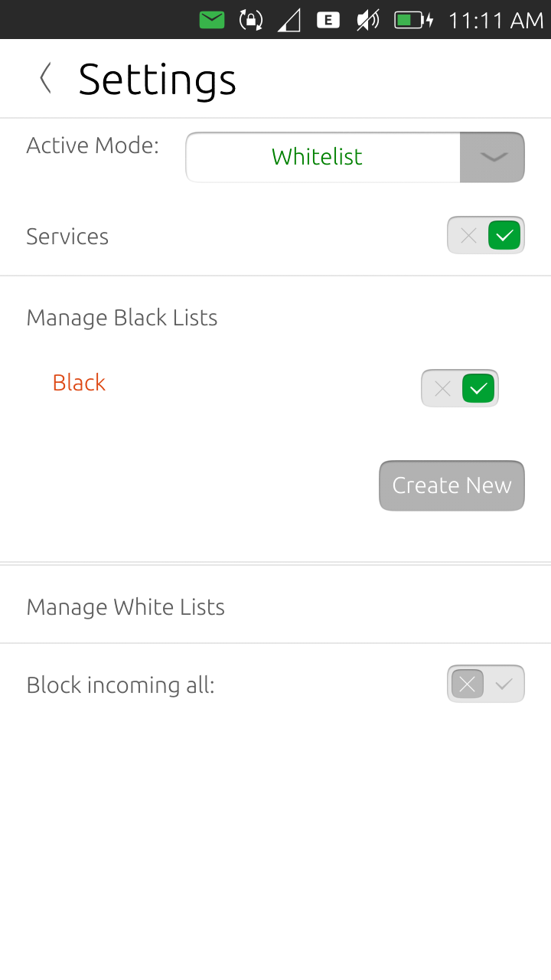Tap the battery charging icon
The image size is (551, 980).
[x=414, y=21]
